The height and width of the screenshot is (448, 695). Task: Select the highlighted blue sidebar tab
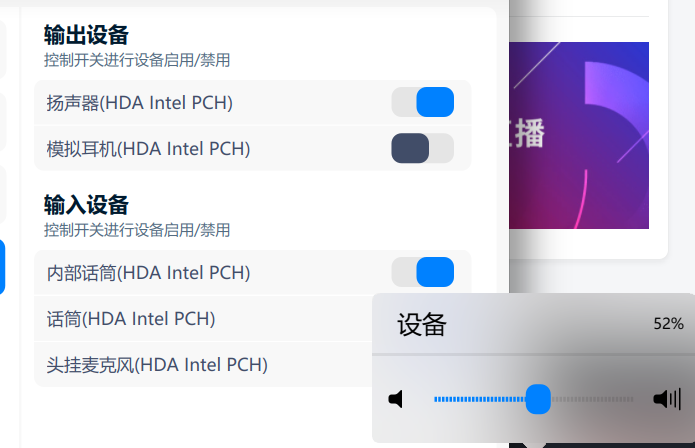coord(2,266)
